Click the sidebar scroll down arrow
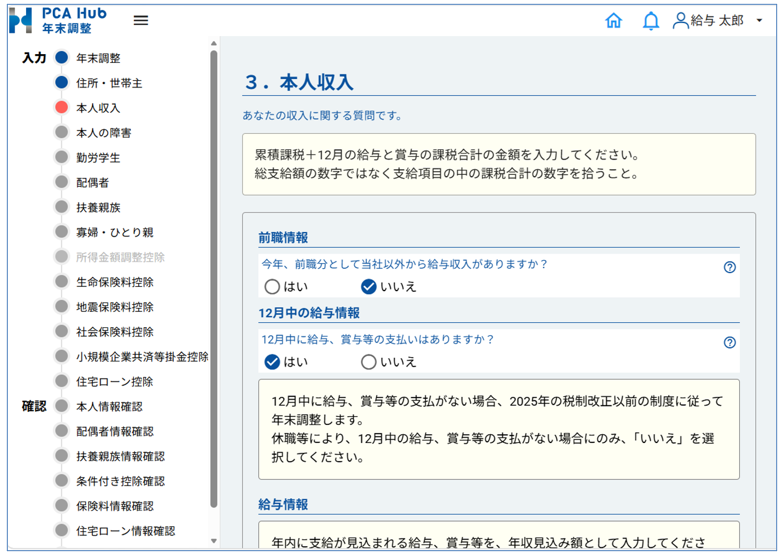Image resolution: width=783 pixels, height=557 pixels. point(214,541)
